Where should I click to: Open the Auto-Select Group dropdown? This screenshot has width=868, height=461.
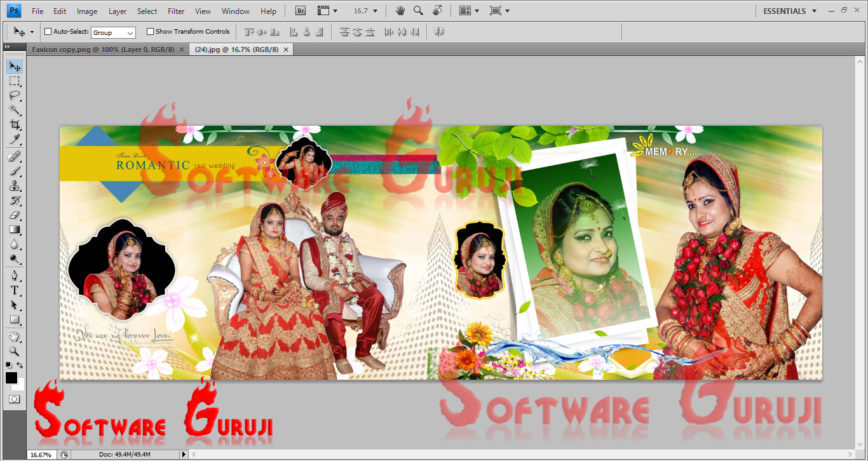(x=113, y=32)
